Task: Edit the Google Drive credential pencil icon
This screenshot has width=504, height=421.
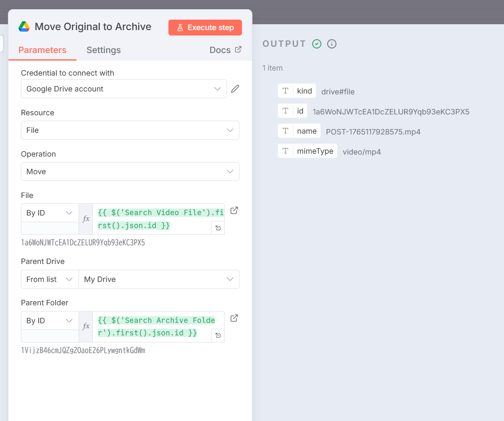Action: 235,89
